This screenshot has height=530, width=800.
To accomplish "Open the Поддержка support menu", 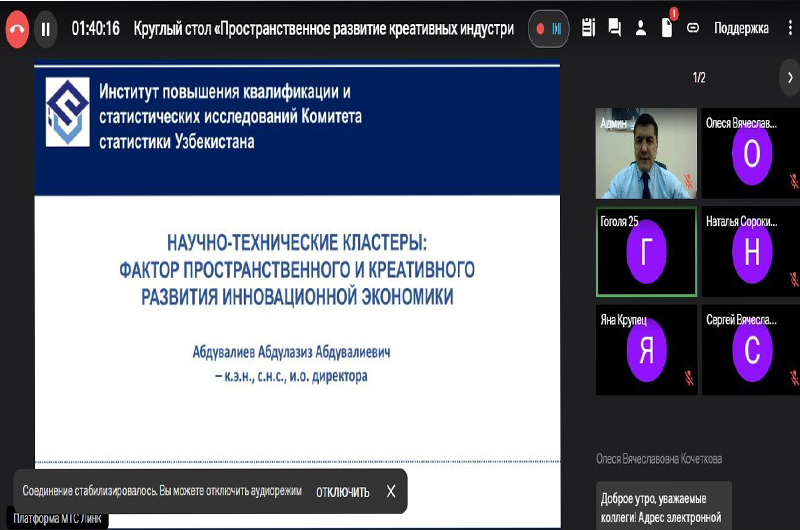I will point(741,29).
